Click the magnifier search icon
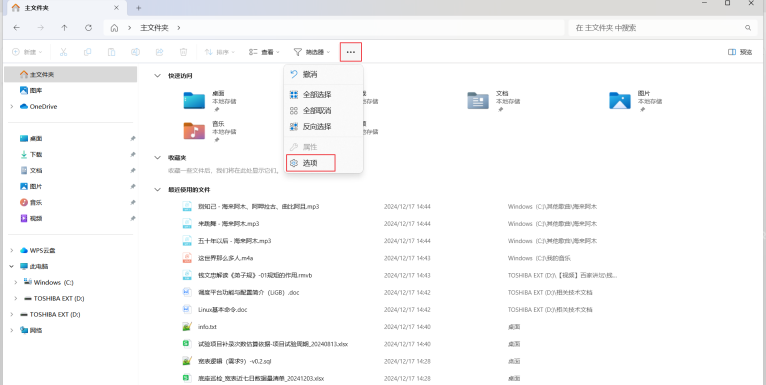 coord(748,28)
